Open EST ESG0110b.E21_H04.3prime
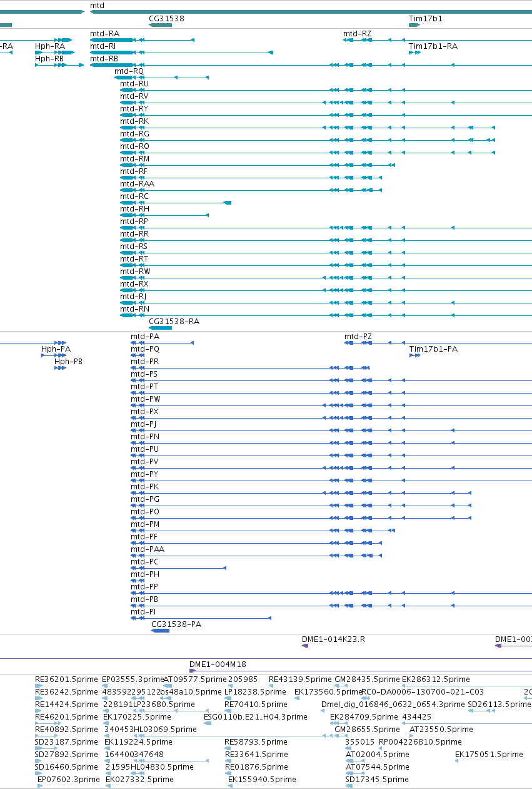 pos(256,717)
